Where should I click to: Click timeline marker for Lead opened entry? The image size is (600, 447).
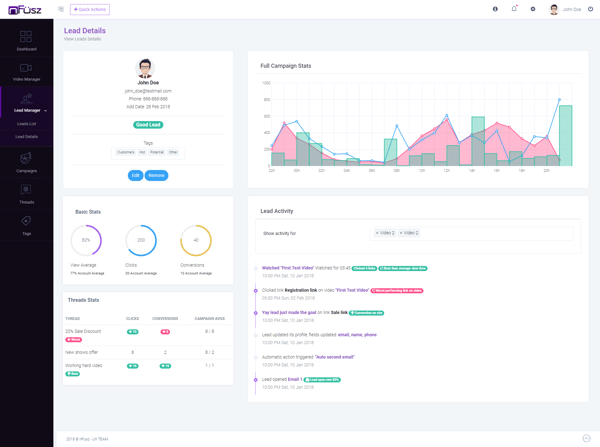(x=256, y=380)
